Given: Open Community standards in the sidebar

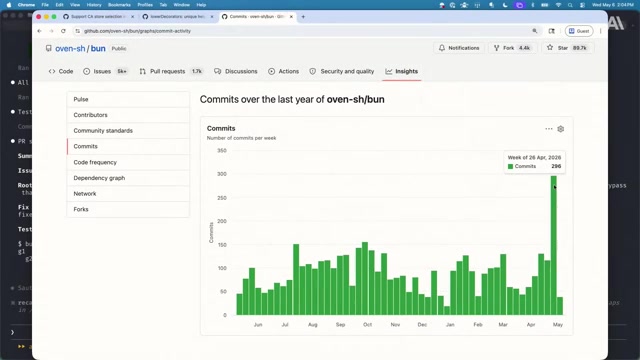Looking at the screenshot, I should point(128,131).
